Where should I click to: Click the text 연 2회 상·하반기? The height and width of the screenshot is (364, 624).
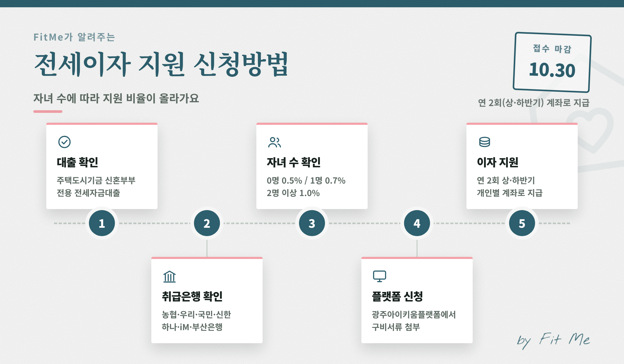[506, 180]
